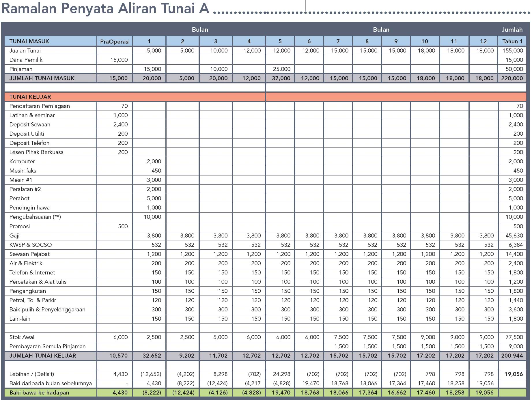Select the Stok Awal row label
This screenshot has width=532, height=400.
pos(22,337)
